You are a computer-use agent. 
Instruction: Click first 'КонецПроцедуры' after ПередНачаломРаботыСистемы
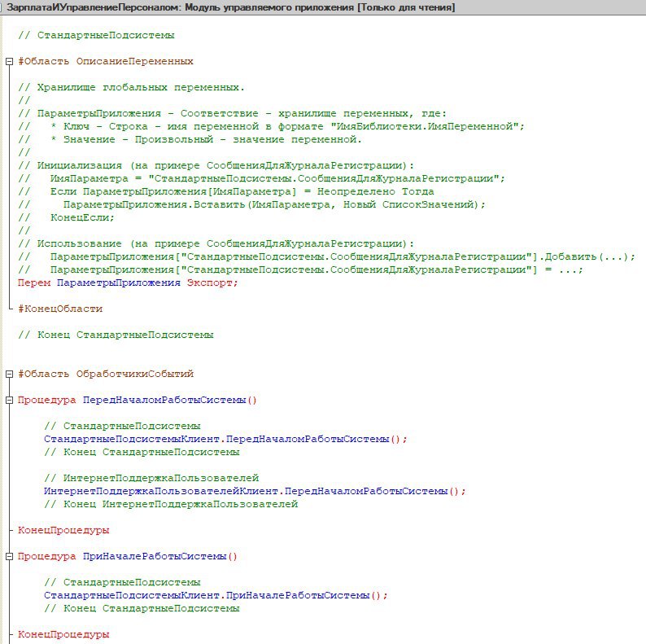coord(63,530)
